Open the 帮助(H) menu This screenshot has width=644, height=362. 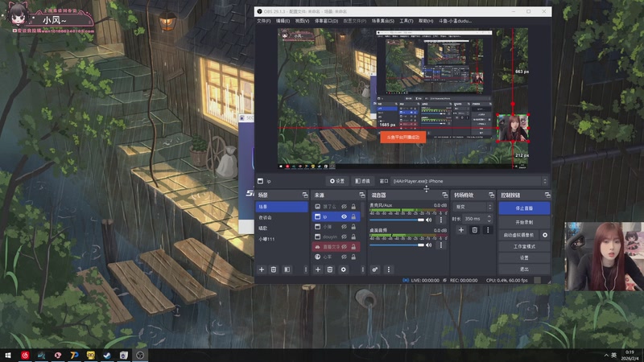click(426, 21)
